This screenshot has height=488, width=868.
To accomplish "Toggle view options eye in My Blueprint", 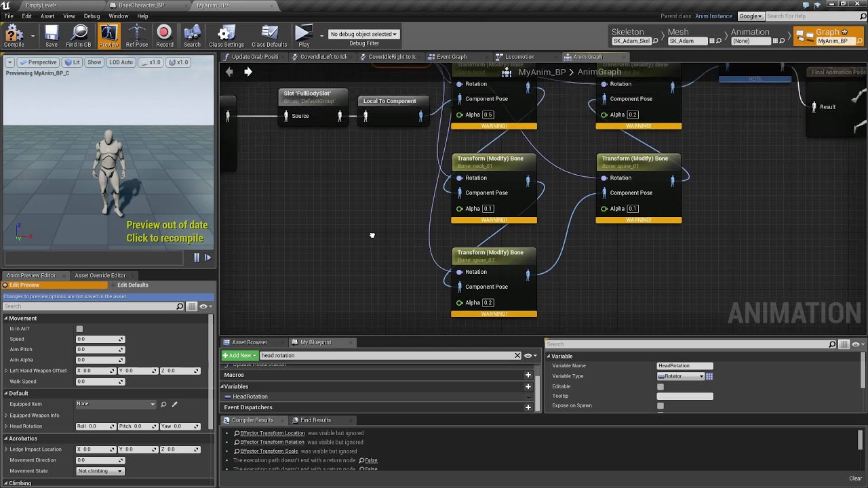I will coord(530,355).
